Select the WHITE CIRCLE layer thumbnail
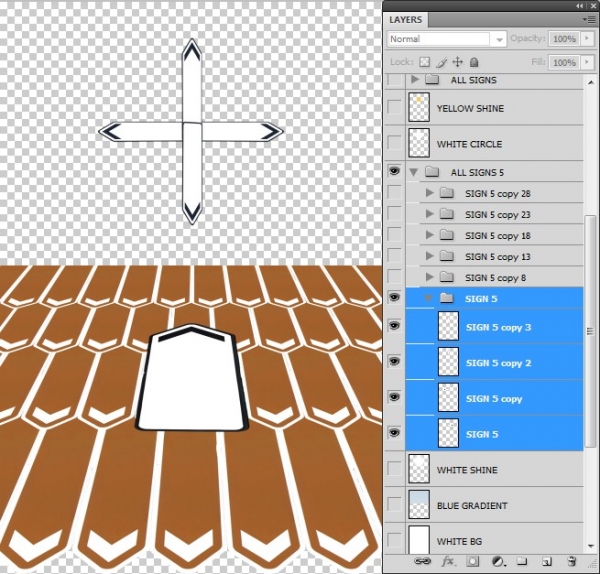The image size is (600, 574). [x=419, y=143]
